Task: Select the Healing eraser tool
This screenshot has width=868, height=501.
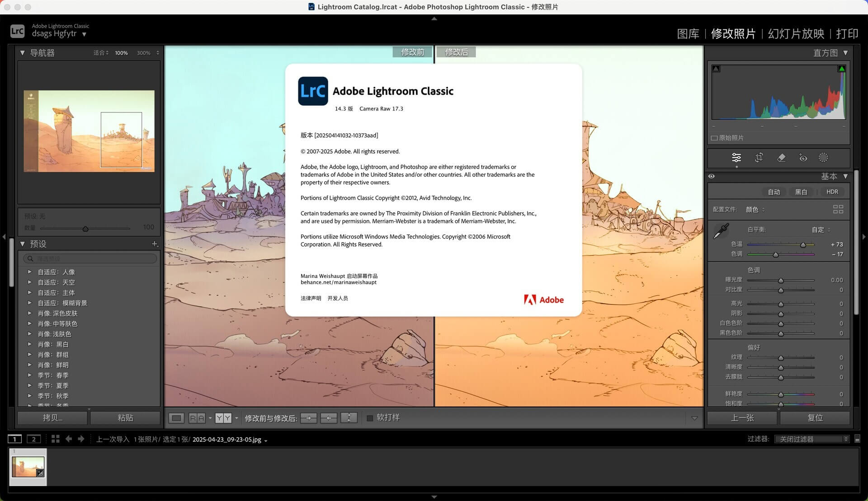Action: coord(781,158)
